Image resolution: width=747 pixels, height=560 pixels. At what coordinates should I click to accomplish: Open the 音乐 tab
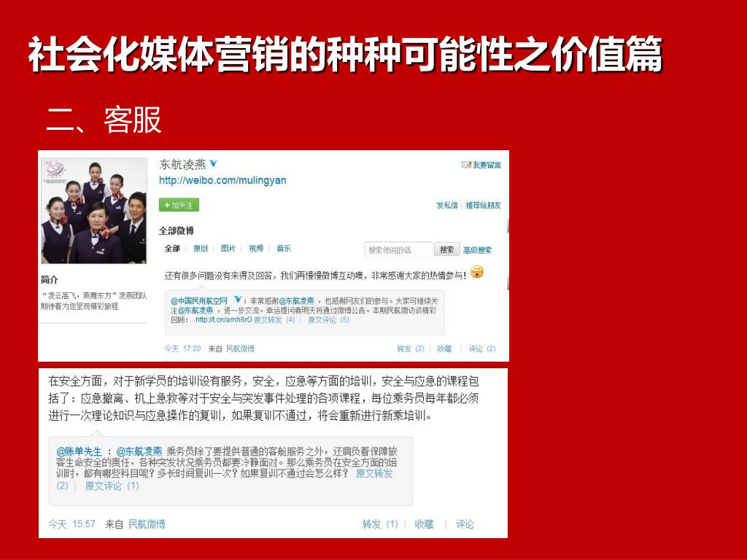(284, 249)
